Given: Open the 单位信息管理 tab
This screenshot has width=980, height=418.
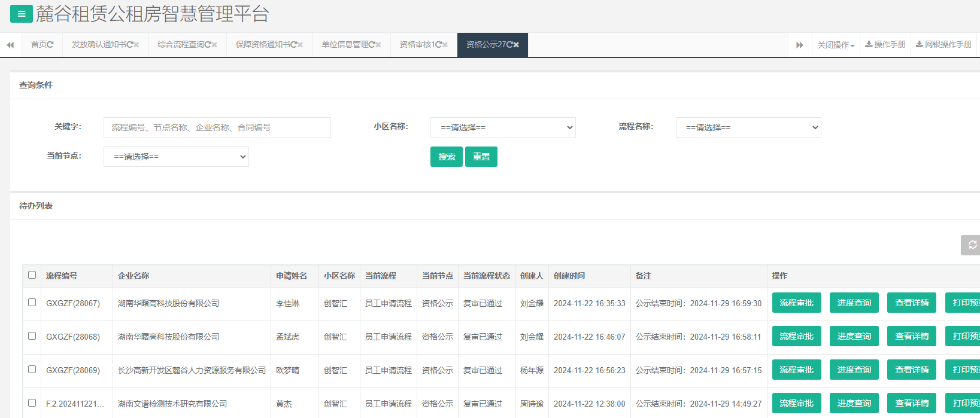Looking at the screenshot, I should click(345, 45).
